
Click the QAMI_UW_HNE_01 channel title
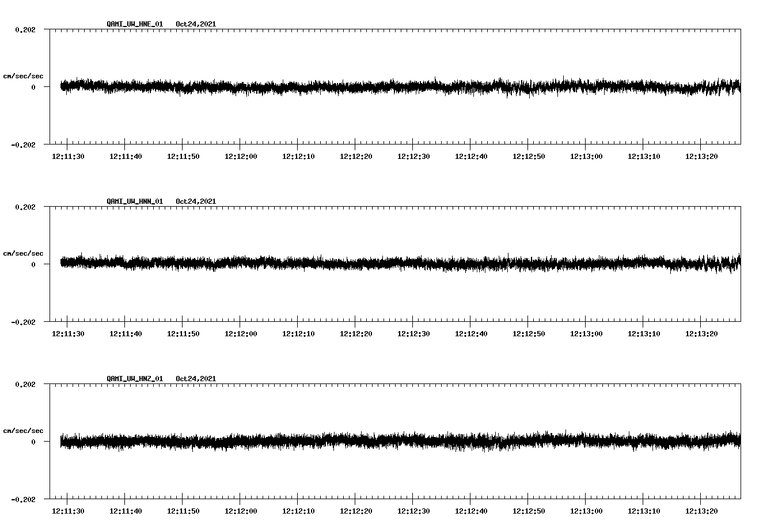coord(135,24)
